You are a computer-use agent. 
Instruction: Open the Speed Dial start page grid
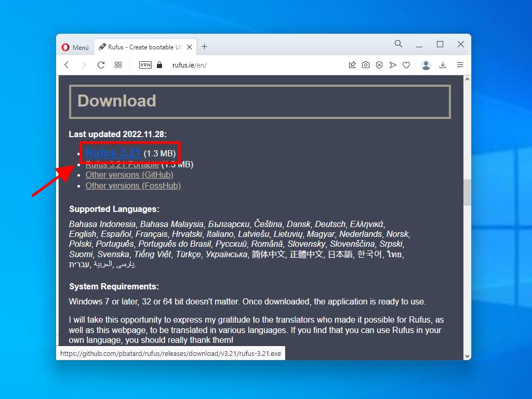118,65
